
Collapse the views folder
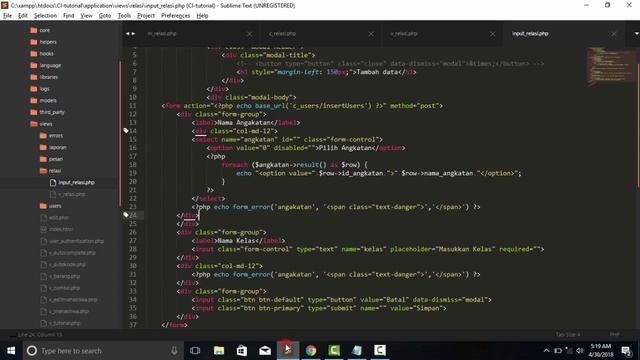(x=41, y=124)
